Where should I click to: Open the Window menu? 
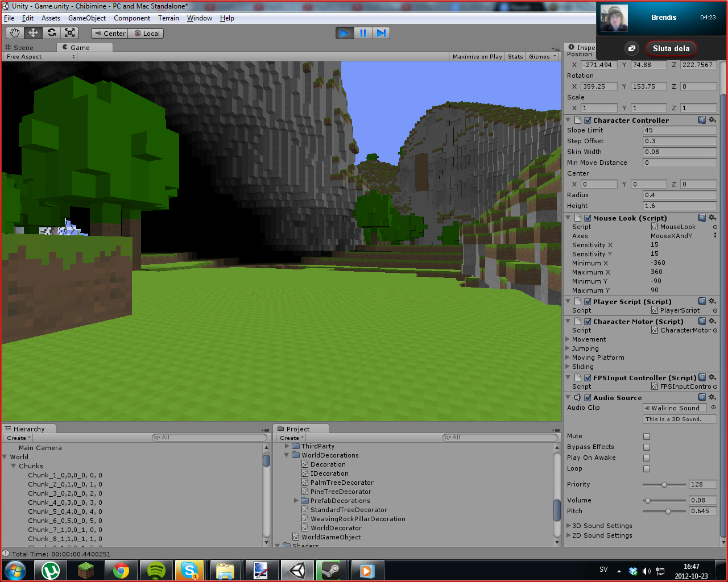tap(200, 18)
